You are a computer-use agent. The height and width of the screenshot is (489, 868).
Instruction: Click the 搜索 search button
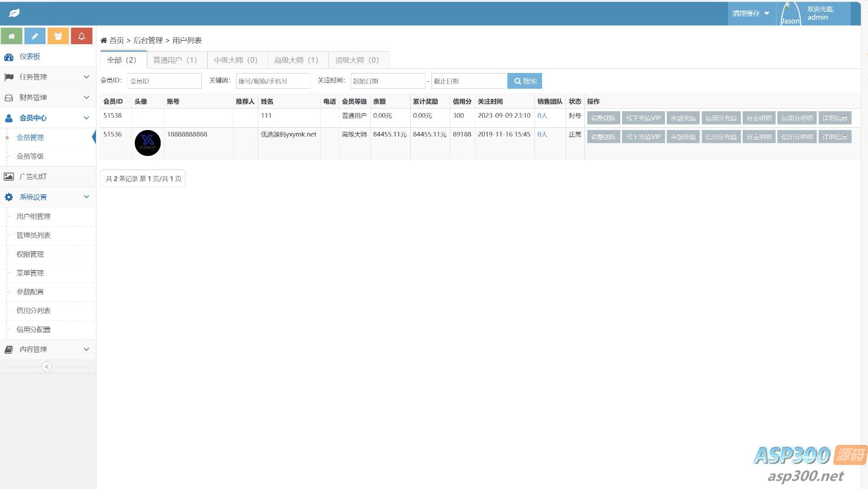(x=525, y=81)
